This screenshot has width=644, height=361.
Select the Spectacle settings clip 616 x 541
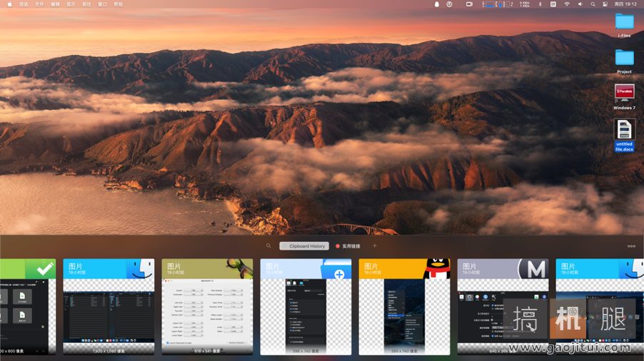click(x=208, y=307)
